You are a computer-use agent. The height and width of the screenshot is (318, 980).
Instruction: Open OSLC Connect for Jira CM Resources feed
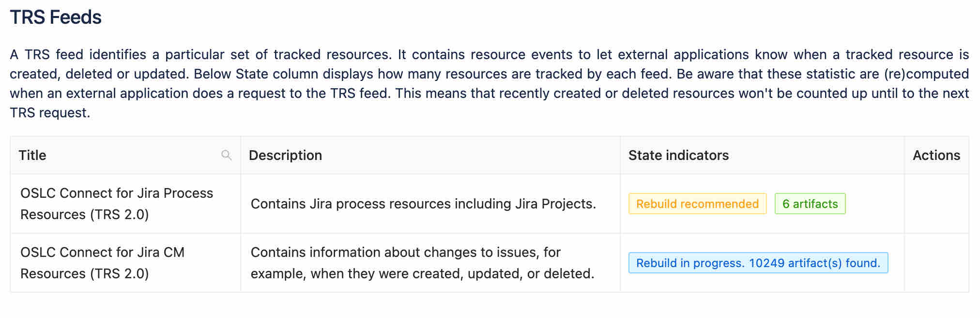point(102,263)
